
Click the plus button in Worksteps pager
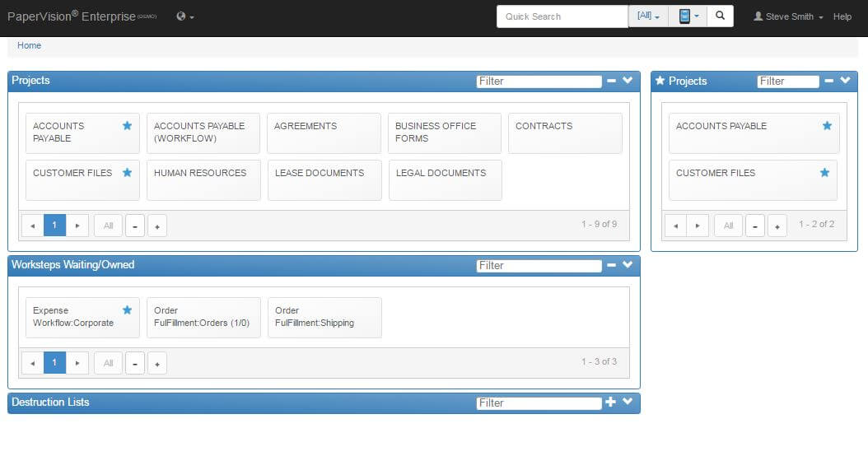pyautogui.click(x=157, y=363)
